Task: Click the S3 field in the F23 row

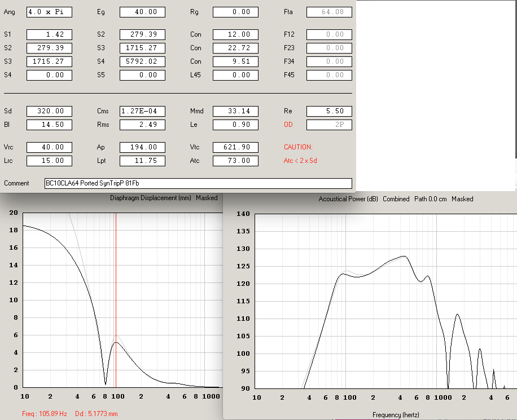Action: [x=142, y=48]
